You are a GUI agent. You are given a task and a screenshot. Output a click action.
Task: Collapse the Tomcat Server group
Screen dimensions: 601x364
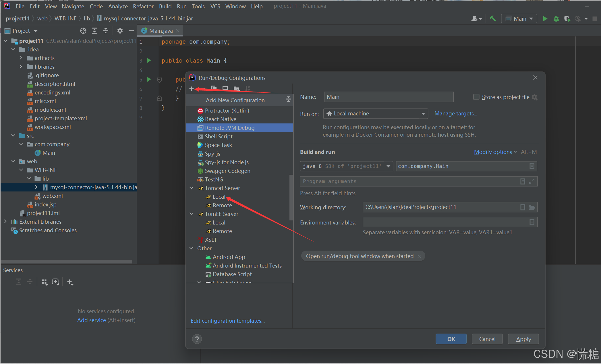[x=192, y=188]
